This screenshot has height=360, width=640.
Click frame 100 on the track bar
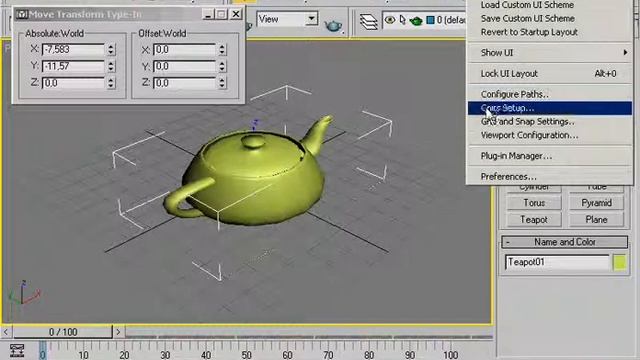click(450, 354)
